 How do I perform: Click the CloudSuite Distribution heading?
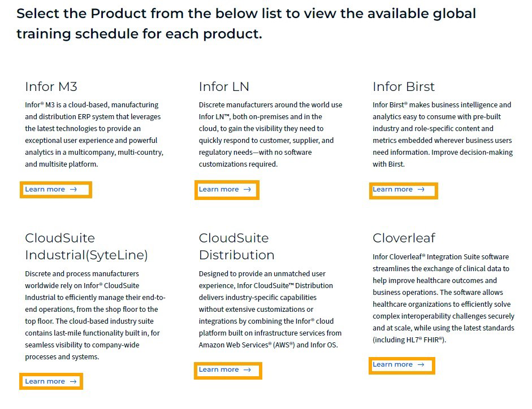point(236,247)
